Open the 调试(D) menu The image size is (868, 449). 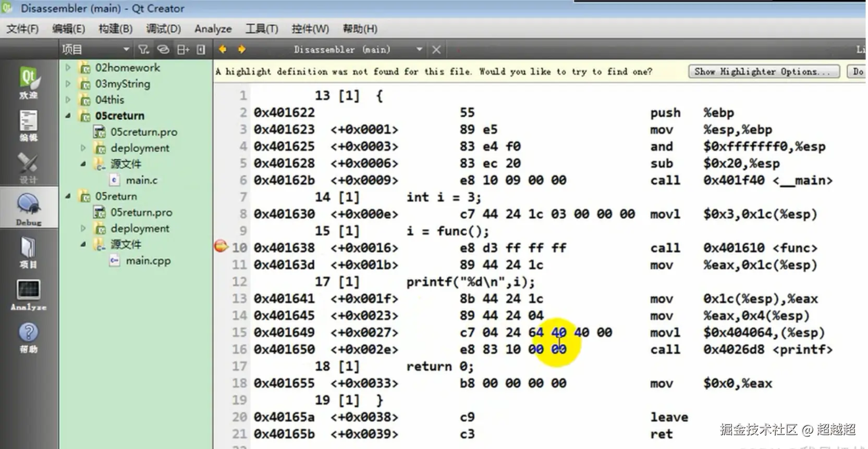pos(163,29)
